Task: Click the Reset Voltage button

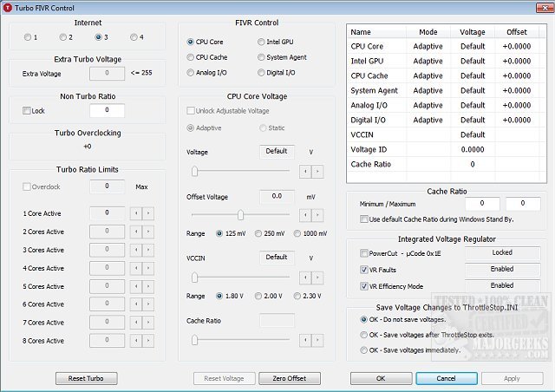Action: (x=224, y=378)
